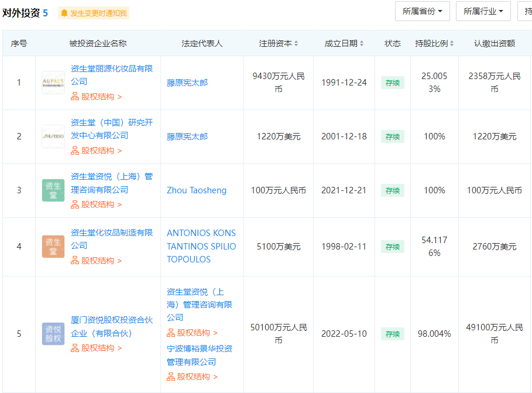
Task: Open the 所属省份 dropdown filter
Action: point(423,11)
